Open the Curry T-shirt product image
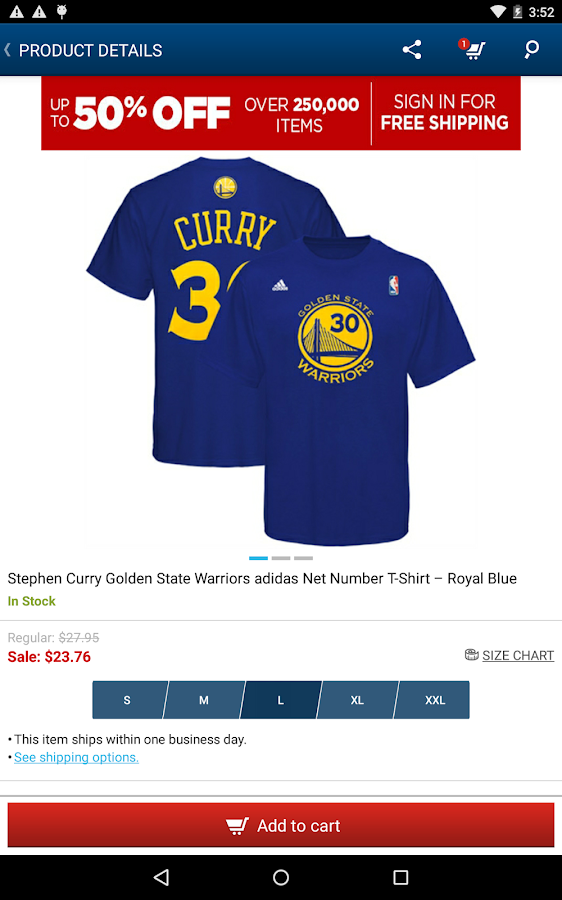This screenshot has height=900, width=562. coord(281,350)
